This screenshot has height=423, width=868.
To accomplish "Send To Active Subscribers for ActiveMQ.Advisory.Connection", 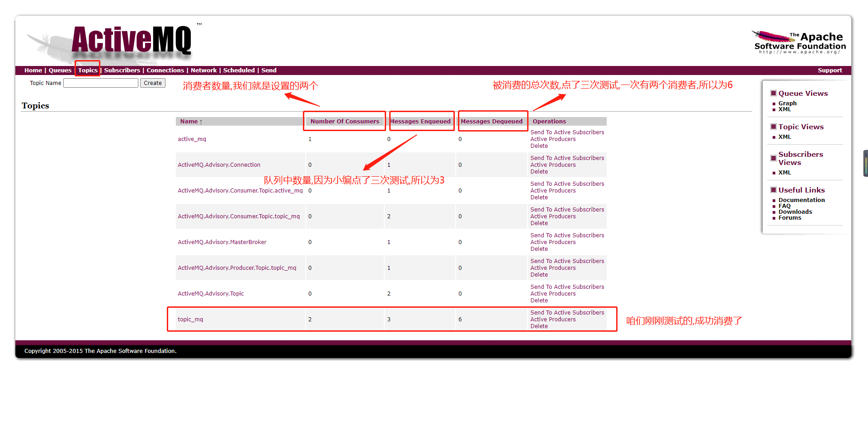I will [567, 158].
